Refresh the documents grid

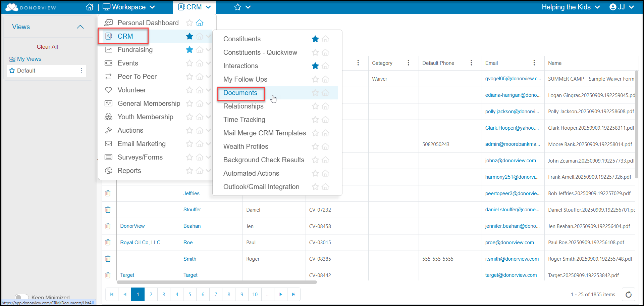tap(629, 295)
